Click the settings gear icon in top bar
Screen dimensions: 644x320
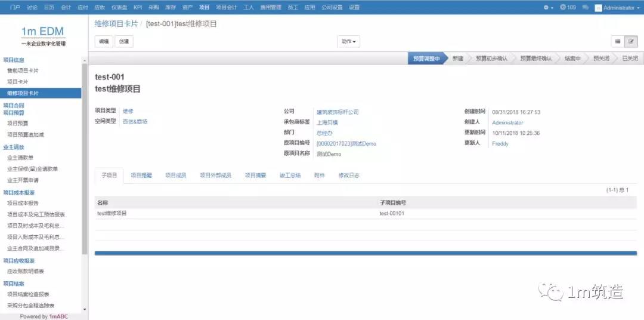(x=547, y=8)
